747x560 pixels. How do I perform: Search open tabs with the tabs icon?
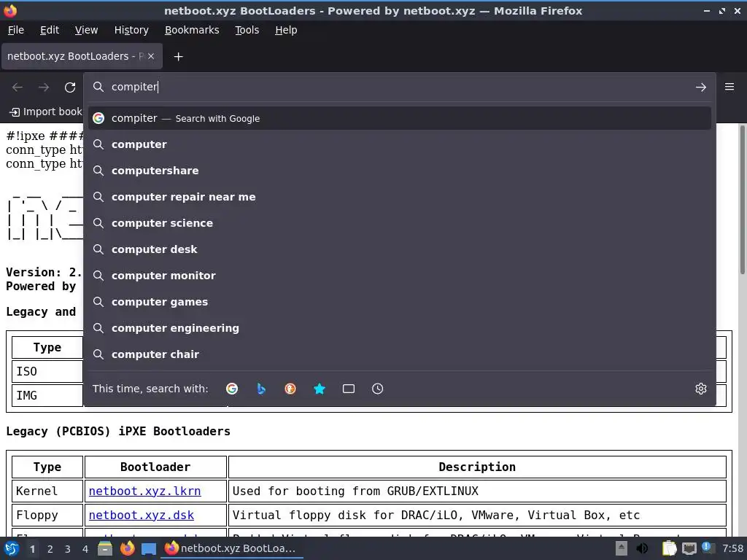348,389
